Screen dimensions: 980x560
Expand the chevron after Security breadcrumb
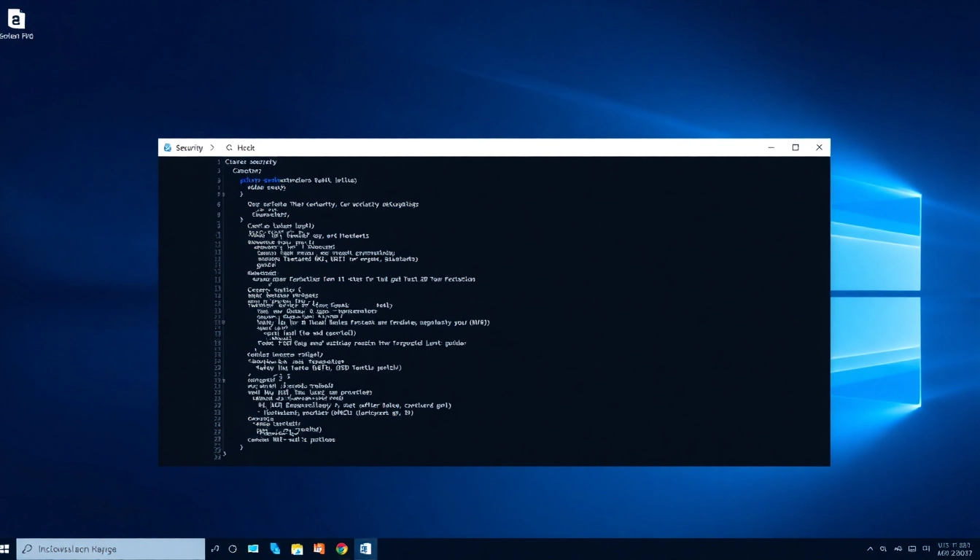[212, 147]
